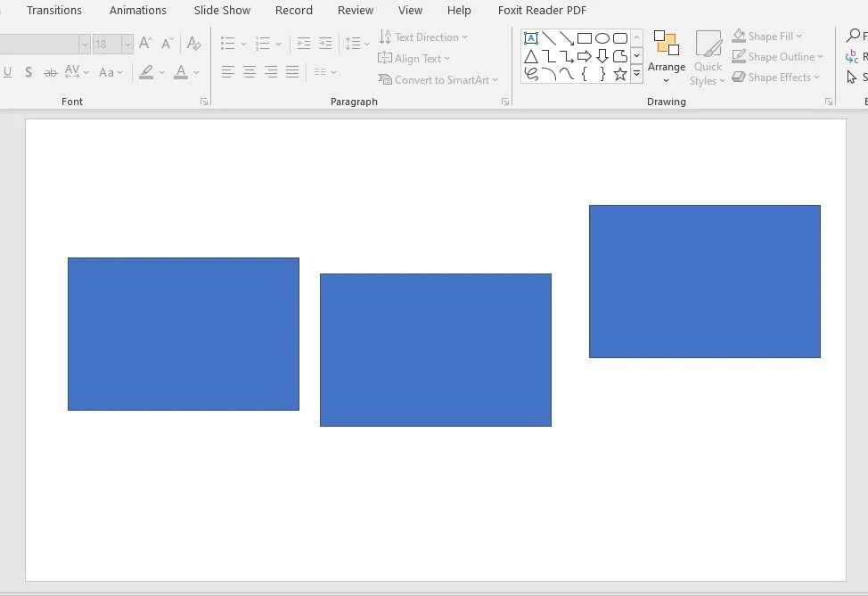
Task: Click the Quick Styles button
Action: pyautogui.click(x=707, y=56)
